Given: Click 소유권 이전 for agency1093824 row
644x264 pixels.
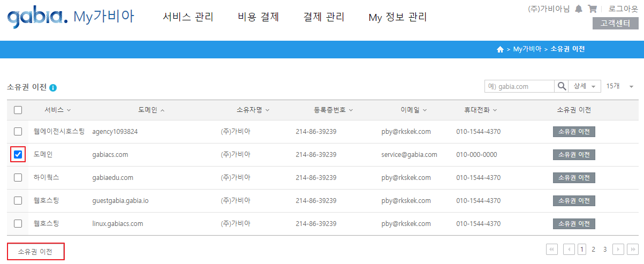Looking at the screenshot, I should coord(574,132).
